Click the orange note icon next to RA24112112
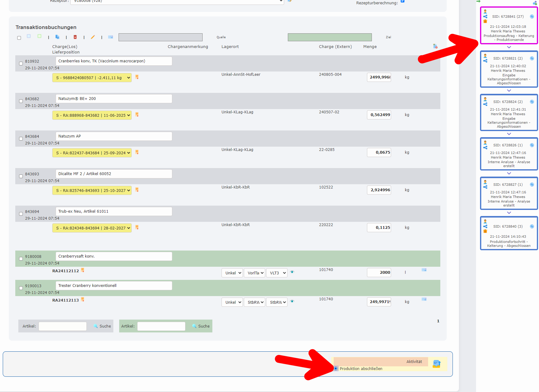The width and height of the screenshot is (539, 392). (x=82, y=270)
